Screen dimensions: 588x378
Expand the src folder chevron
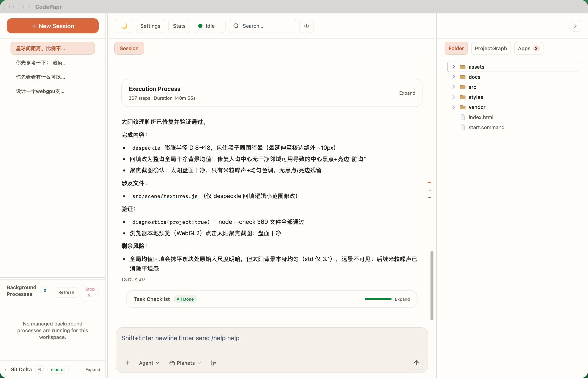click(x=454, y=87)
